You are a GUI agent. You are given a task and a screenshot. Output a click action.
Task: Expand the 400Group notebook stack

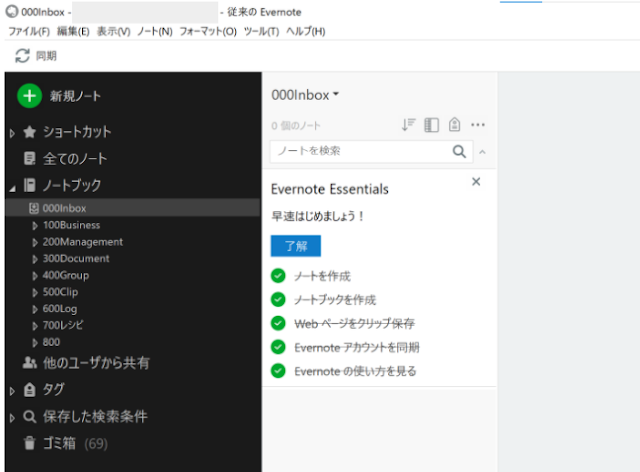point(35,276)
